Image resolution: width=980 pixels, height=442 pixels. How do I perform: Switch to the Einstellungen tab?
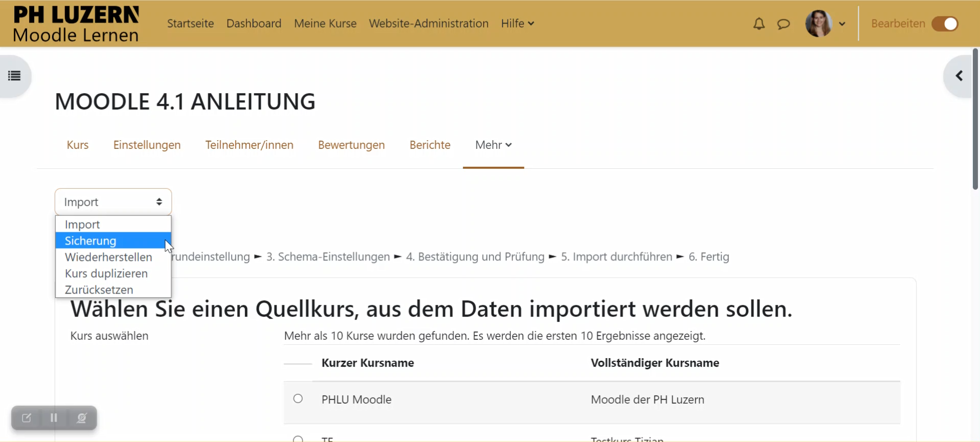click(147, 145)
